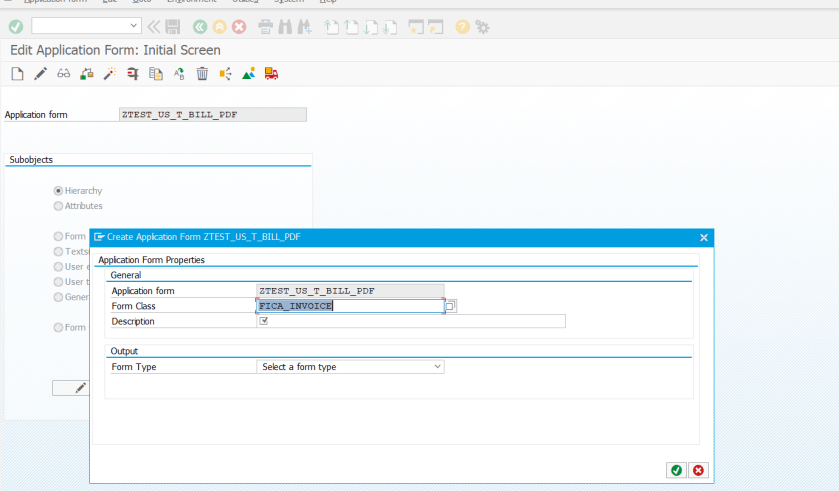
Task: Click the Find binoculars icon
Action: tap(285, 27)
